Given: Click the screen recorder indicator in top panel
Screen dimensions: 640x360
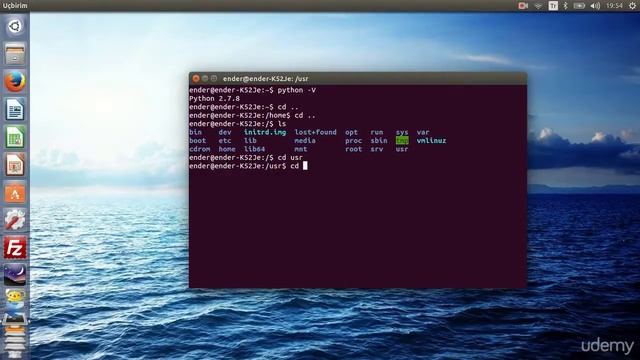Looking at the screenshot, I should [523, 6].
